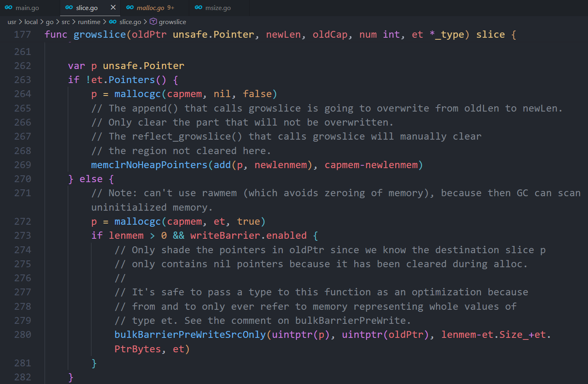Open 'src' breadcrumb segment
Screen dimensions: 588x384
pos(66,22)
